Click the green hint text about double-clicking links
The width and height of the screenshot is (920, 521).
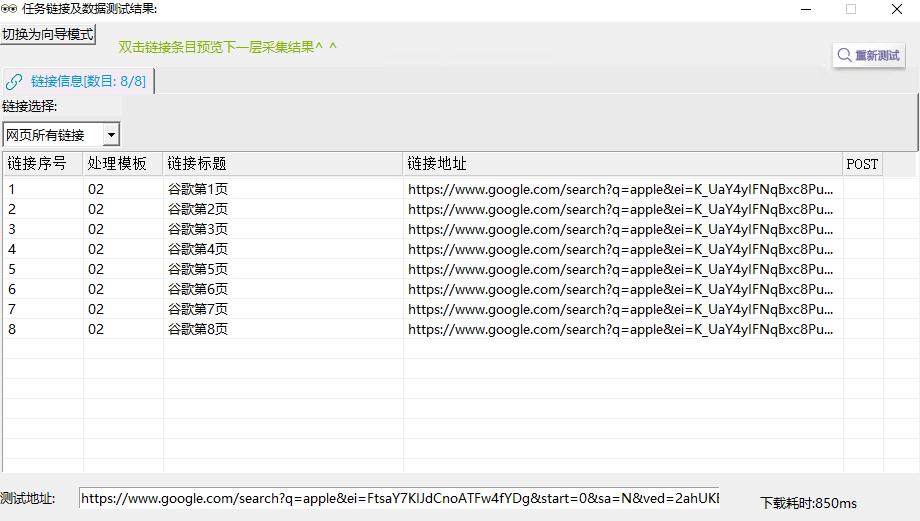[228, 47]
